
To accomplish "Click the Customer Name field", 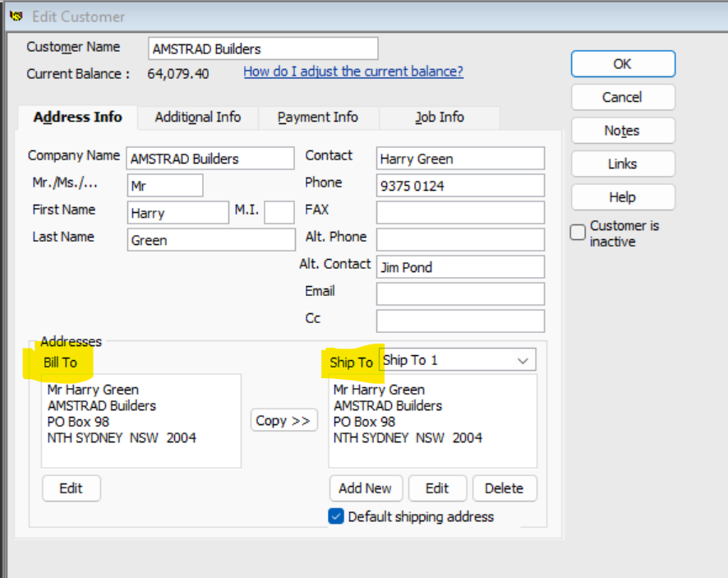I will [x=263, y=49].
